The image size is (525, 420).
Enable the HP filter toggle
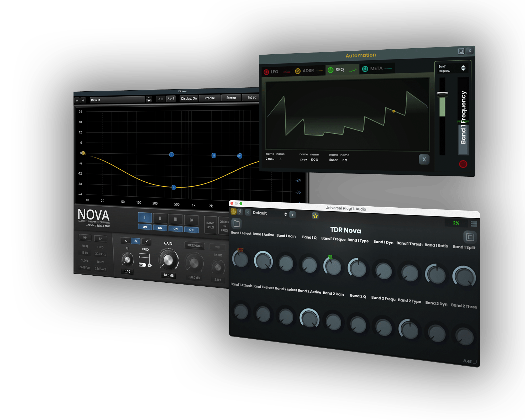coord(85,238)
